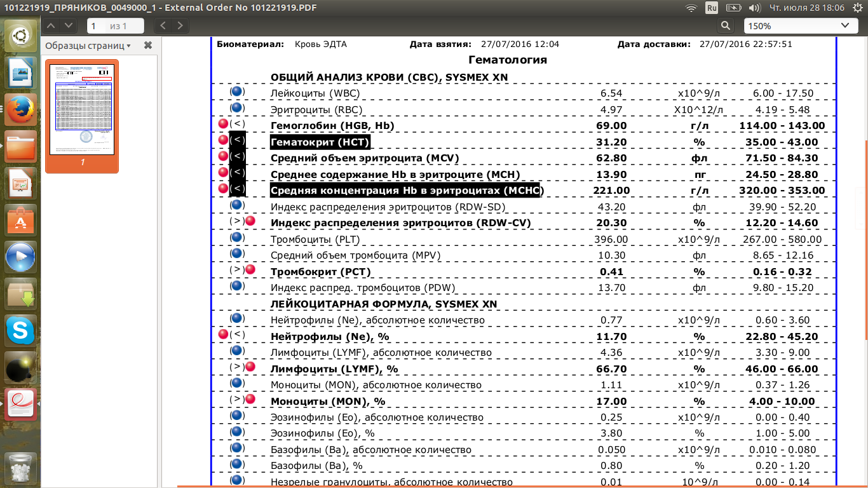Screen dimensions: 868x488
Task: Expand the Образцы страниц sidebar dropdown
Action: pyautogui.click(x=88, y=46)
